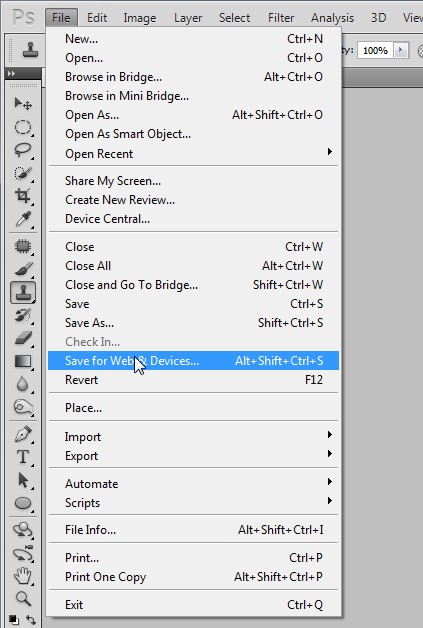Select the Eyedropper tool
The width and height of the screenshot is (423, 628).
(x=23, y=219)
